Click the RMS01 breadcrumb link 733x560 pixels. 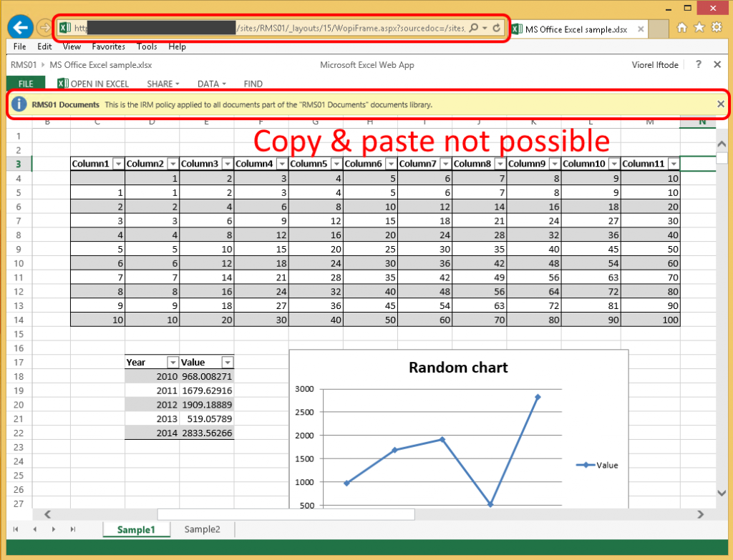24,65
